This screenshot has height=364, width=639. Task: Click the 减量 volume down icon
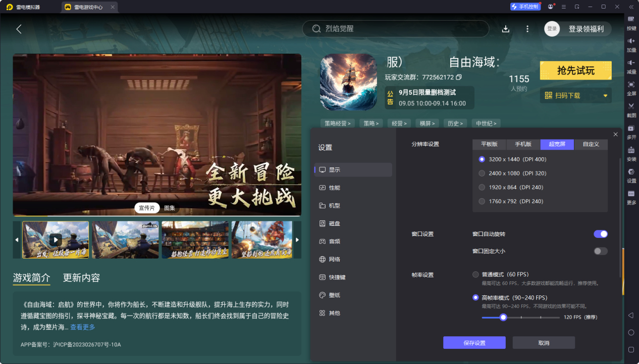coord(631,62)
